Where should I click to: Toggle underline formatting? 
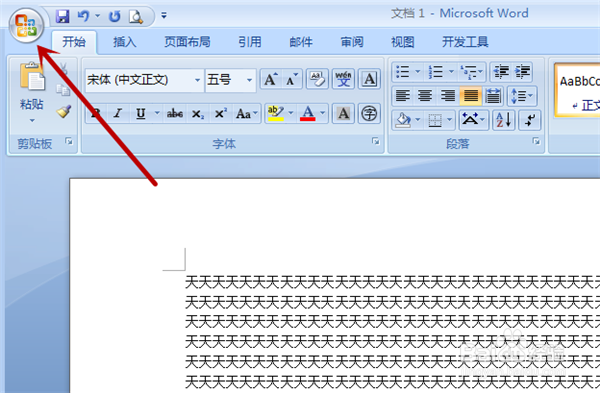[x=141, y=113]
